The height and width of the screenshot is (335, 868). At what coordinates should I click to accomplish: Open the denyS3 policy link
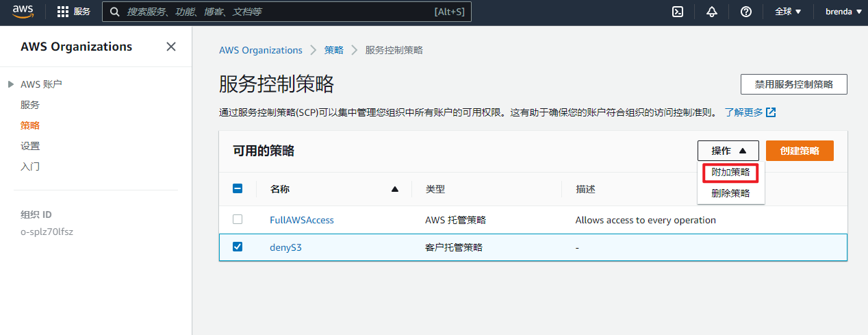click(x=286, y=247)
